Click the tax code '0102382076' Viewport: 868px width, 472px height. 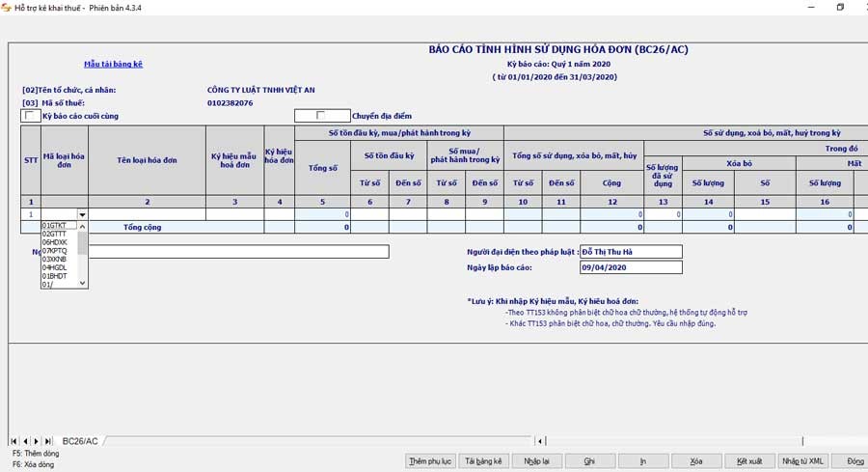[x=230, y=103]
